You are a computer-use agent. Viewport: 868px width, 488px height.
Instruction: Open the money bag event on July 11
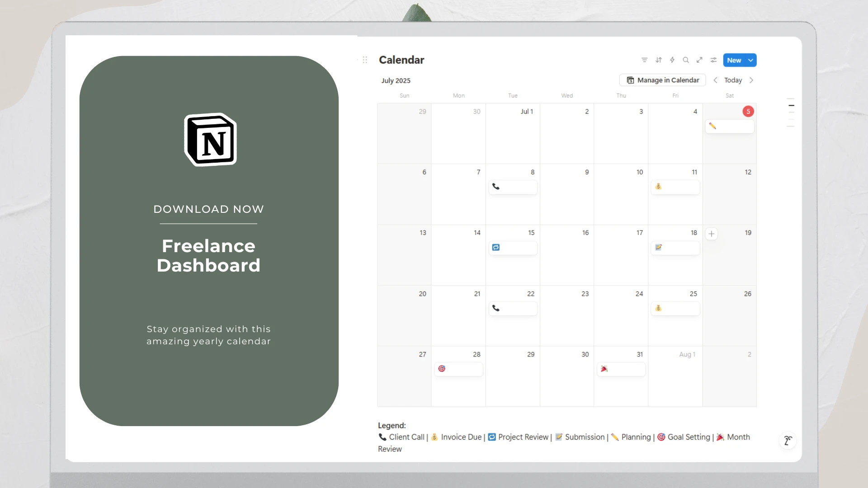(x=675, y=187)
